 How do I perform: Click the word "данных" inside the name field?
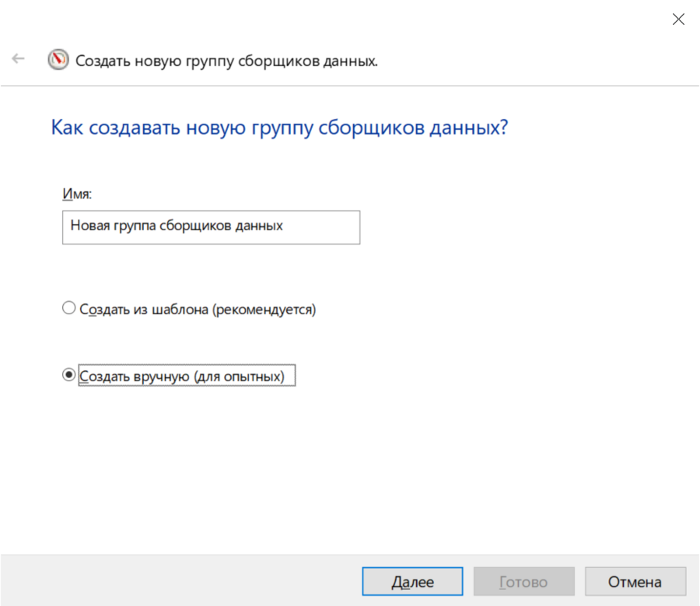(261, 226)
